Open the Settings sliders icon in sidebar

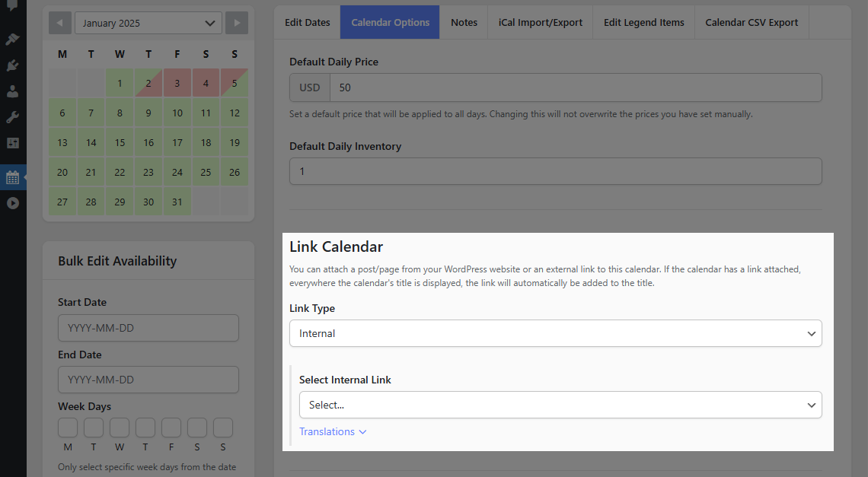tap(12, 143)
